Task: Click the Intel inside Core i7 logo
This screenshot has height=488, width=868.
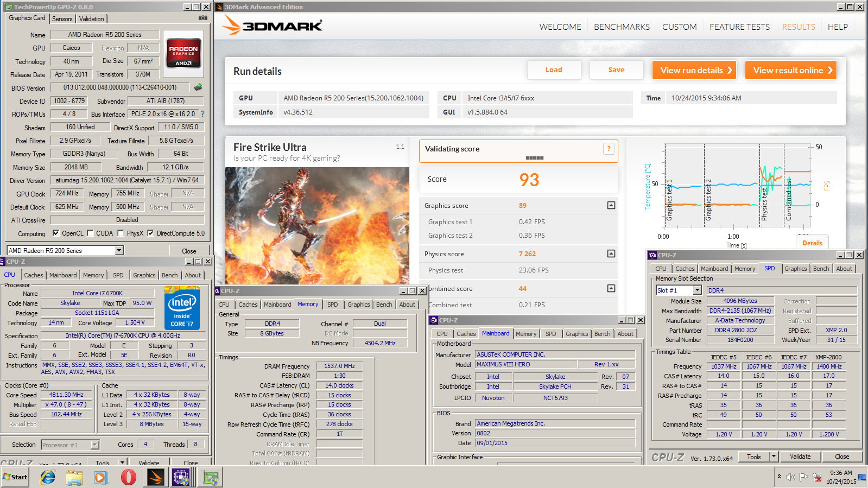Action: [x=182, y=308]
